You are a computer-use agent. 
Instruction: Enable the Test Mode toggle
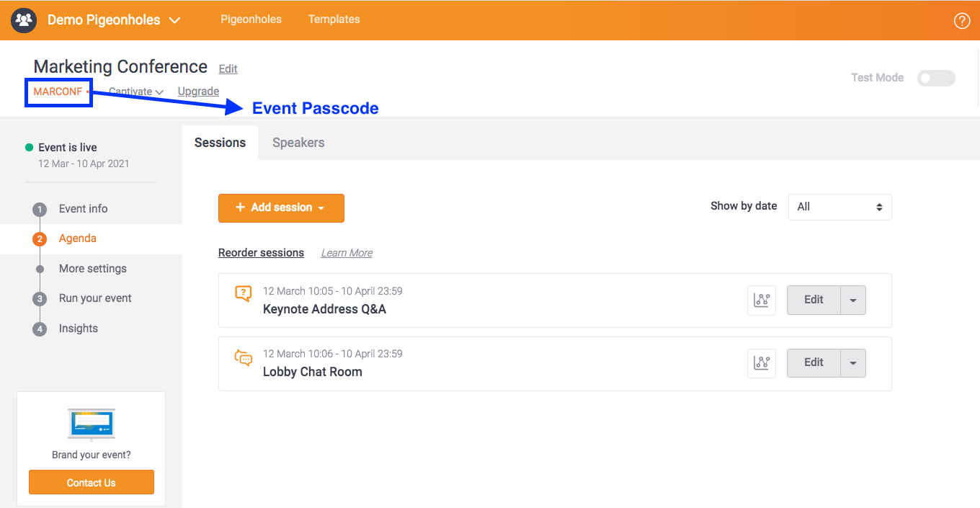click(x=936, y=78)
